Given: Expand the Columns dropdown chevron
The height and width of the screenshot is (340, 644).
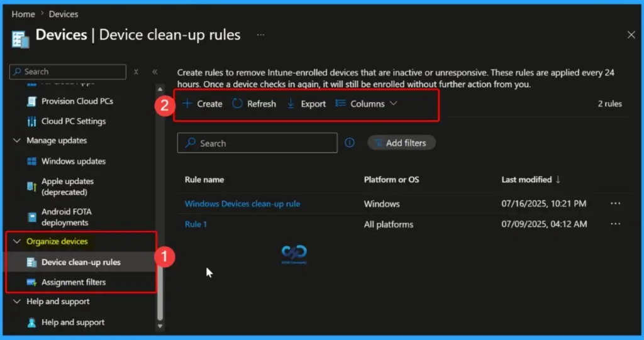Looking at the screenshot, I should pos(394,104).
